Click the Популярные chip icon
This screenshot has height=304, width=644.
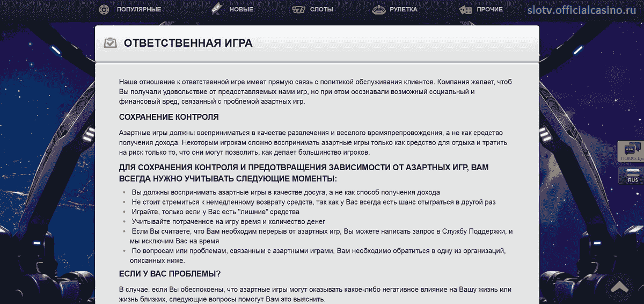point(104,9)
